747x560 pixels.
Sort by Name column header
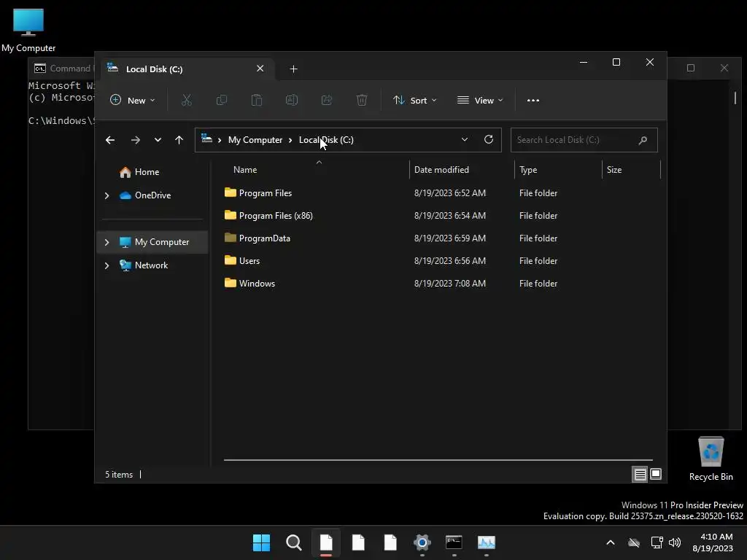click(x=245, y=169)
